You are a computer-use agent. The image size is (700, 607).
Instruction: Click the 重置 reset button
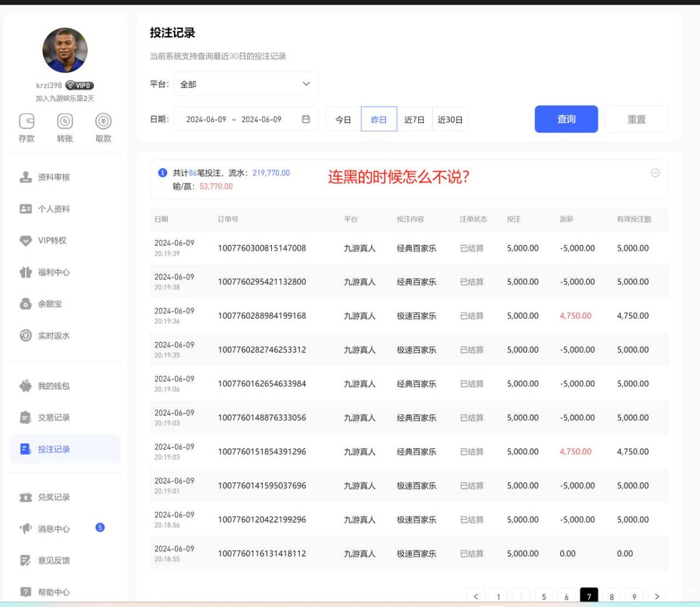coord(636,119)
